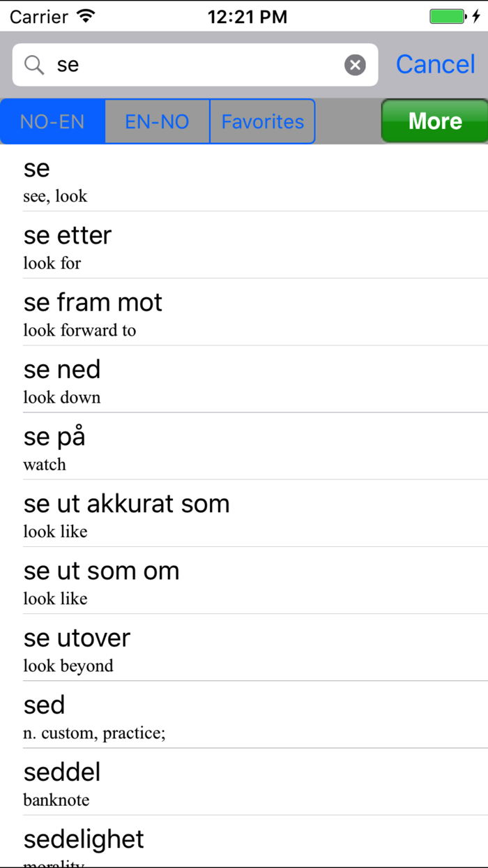
Task: Tap the clock showing 12:21 PM
Action: (x=247, y=16)
